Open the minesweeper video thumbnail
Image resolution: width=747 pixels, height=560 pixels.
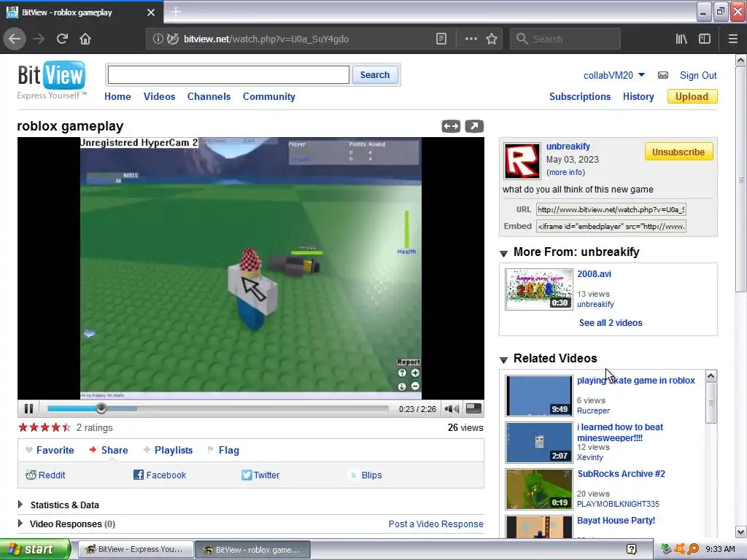tap(539, 443)
